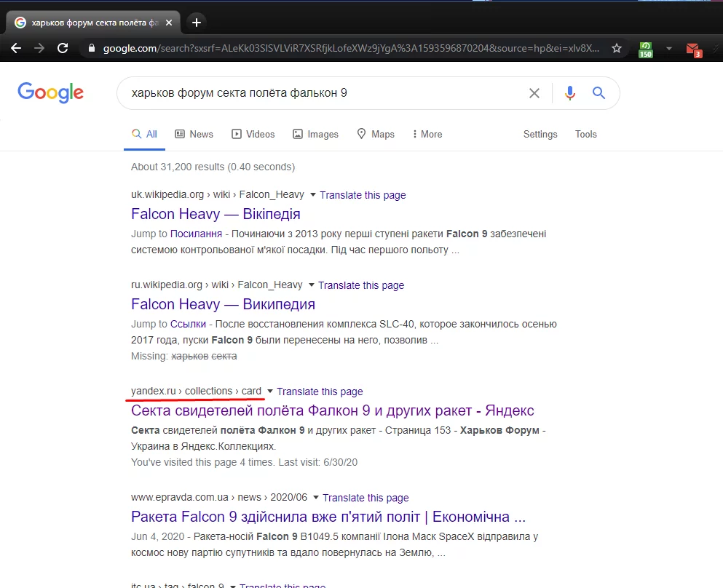723x588 pixels.
Task: Click the uk.wikipedia.org › wiki breadcrumb
Action: point(218,194)
